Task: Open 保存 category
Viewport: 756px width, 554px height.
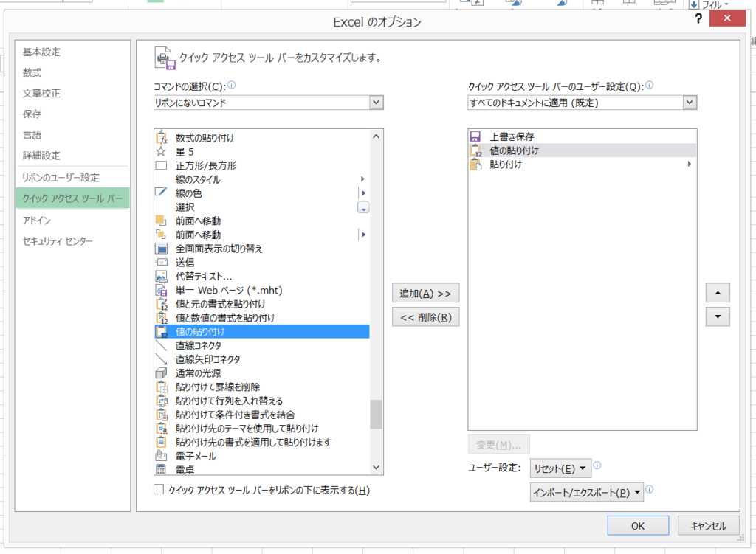Action: 32,114
